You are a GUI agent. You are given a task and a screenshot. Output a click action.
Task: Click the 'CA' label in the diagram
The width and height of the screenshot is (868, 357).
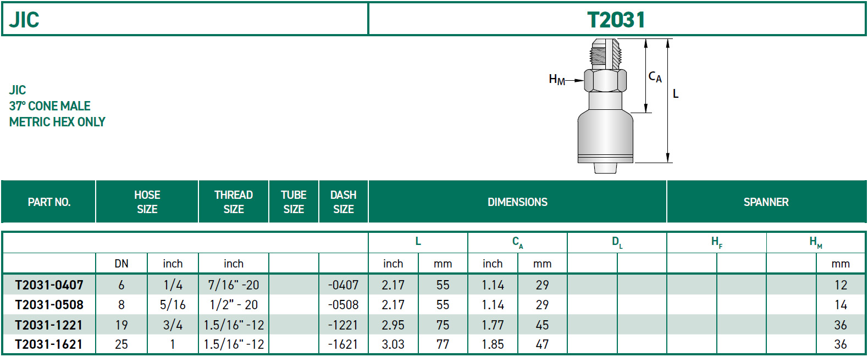[655, 77]
